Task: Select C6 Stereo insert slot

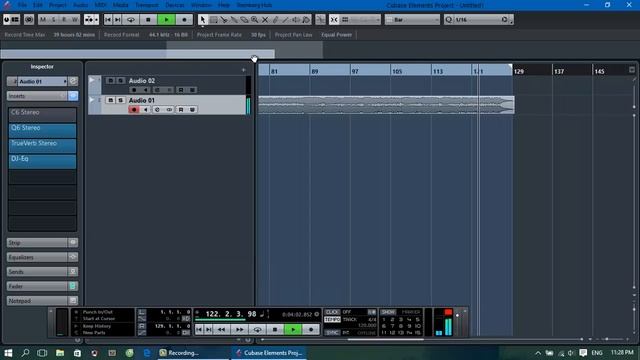Action: point(42,114)
